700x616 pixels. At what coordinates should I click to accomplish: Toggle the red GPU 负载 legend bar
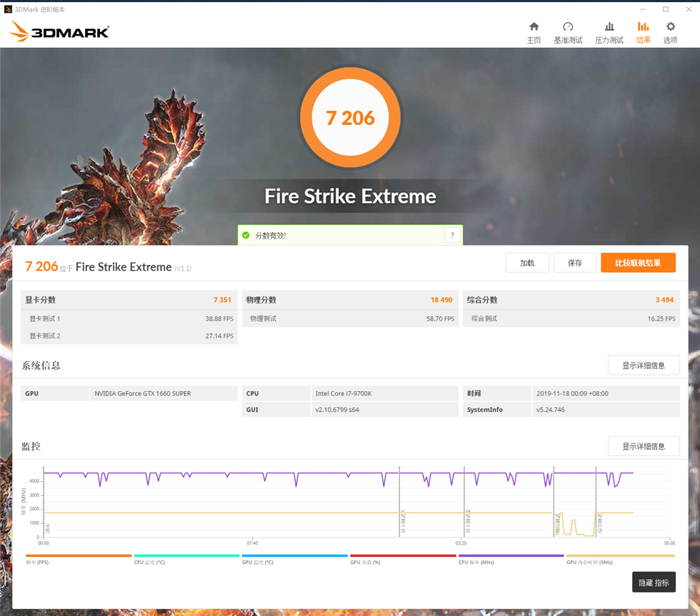tap(403, 556)
